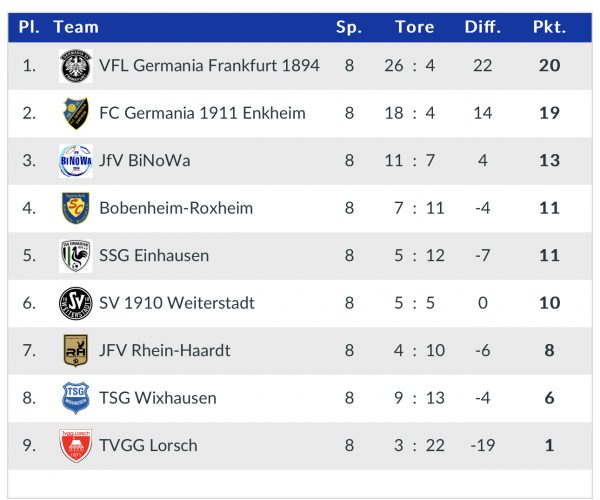Sort the table by the Pkt. column header
This screenshot has width=600, height=500.
(549, 27)
